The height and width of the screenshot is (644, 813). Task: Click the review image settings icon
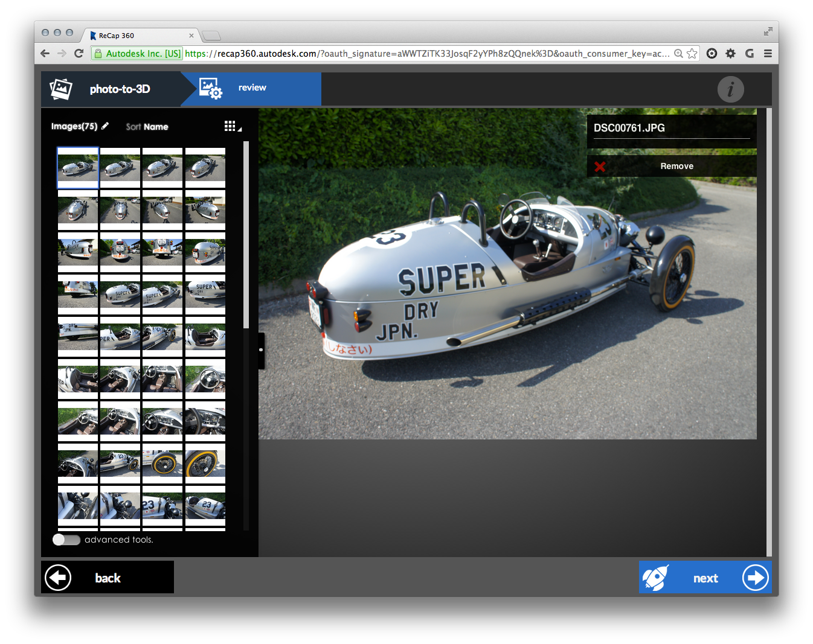point(211,89)
